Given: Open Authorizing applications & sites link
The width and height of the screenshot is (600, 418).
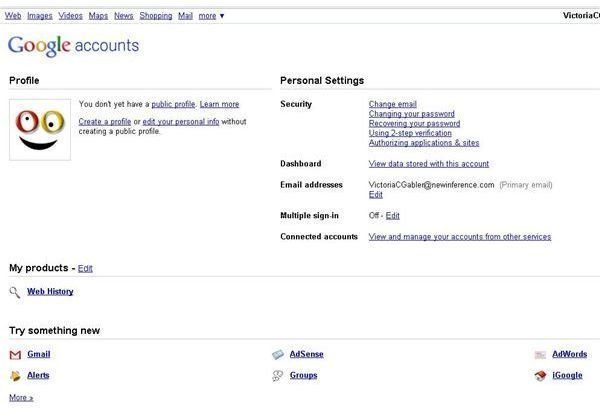Looking at the screenshot, I should click(x=424, y=143).
